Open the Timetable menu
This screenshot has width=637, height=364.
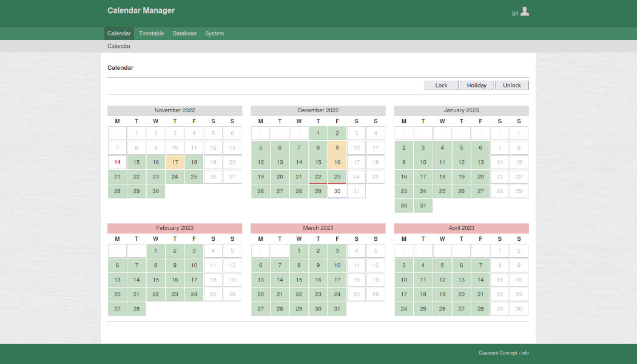tap(151, 33)
